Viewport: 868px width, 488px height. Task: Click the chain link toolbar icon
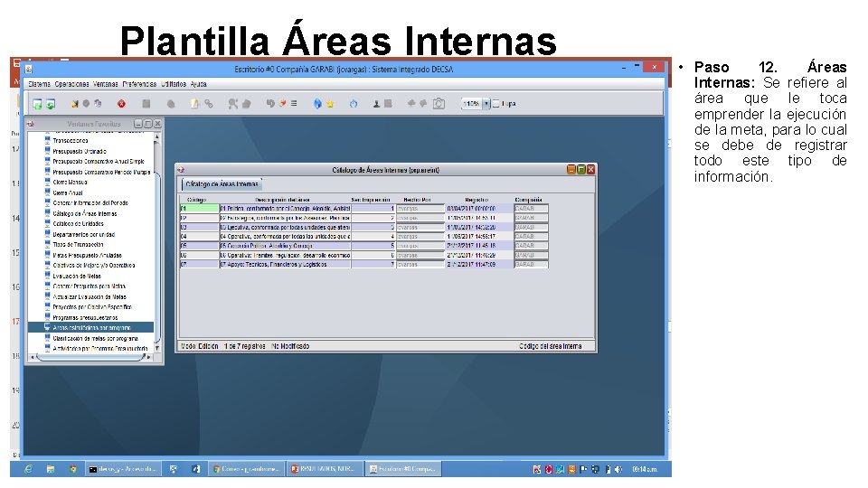pos(209,103)
